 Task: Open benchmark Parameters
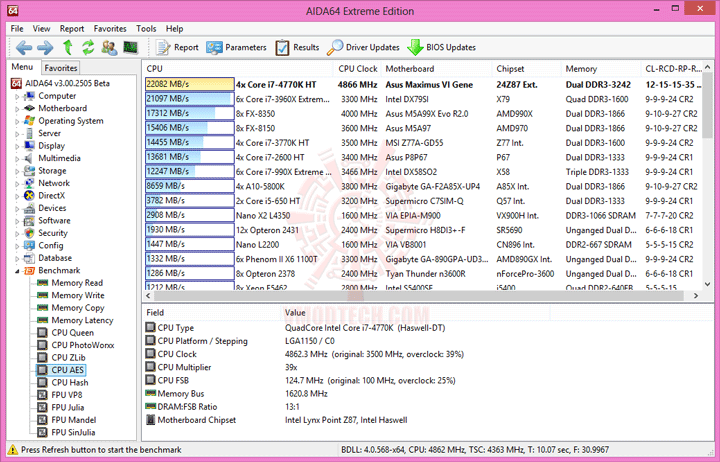click(x=236, y=47)
